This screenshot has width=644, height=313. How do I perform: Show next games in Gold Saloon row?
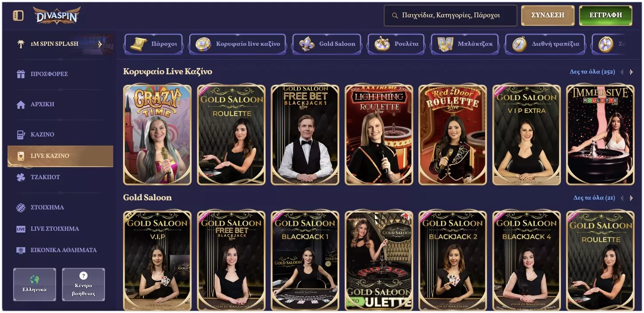point(631,198)
